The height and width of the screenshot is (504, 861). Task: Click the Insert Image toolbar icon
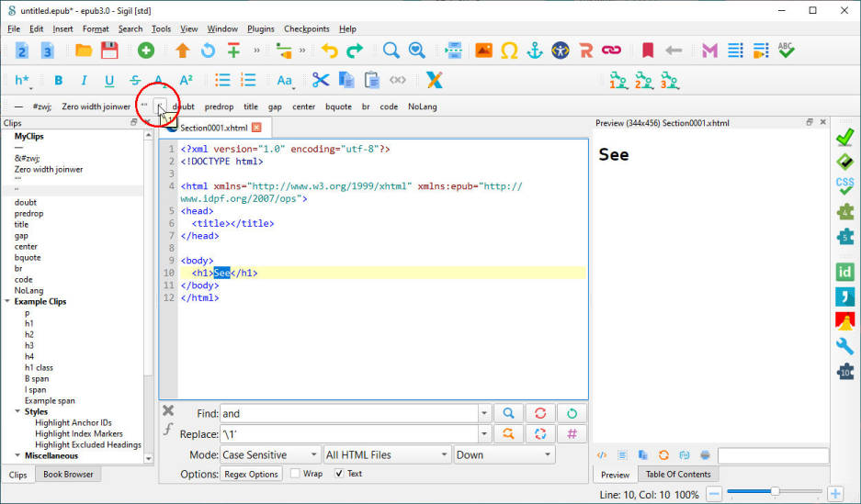(482, 50)
